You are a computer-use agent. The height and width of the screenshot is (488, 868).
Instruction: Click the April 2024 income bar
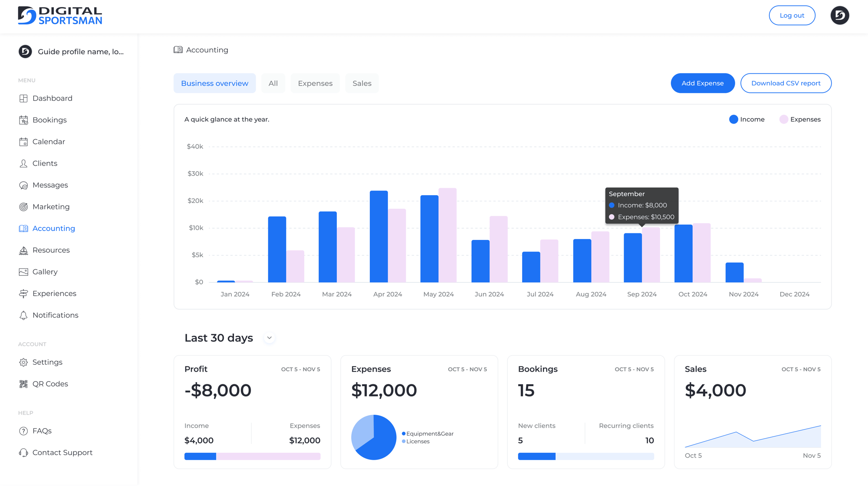(x=378, y=236)
